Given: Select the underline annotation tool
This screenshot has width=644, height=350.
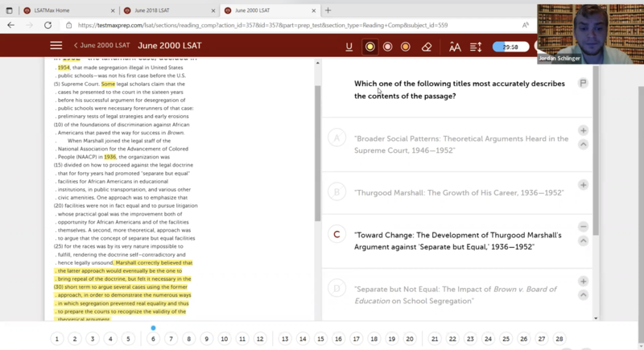Looking at the screenshot, I should 349,47.
